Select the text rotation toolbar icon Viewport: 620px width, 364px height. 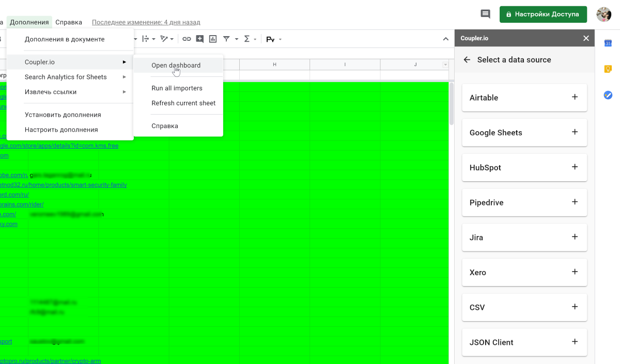164,39
